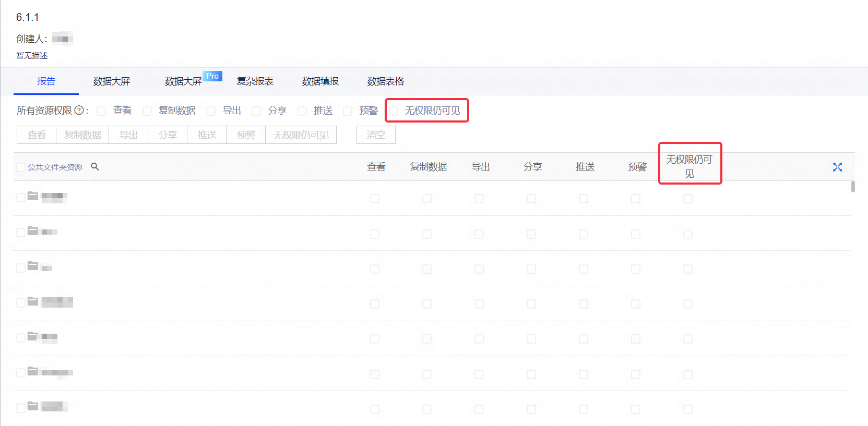The height and width of the screenshot is (426, 868).
Task: Click the search icon beside 公共文件夹资源
Action: 95,167
